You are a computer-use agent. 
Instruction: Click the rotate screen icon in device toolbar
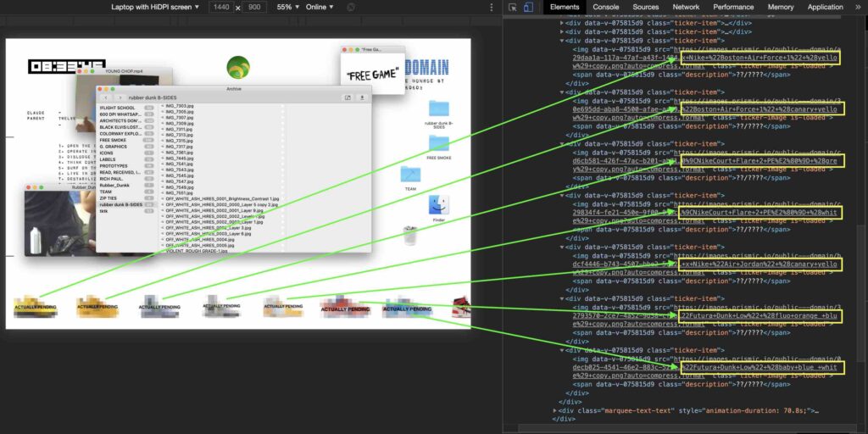pyautogui.click(x=350, y=7)
